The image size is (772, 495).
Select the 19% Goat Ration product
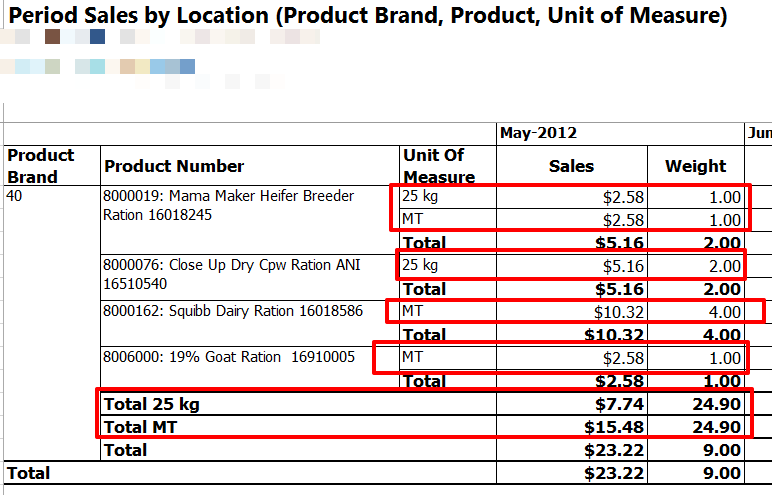(228, 357)
